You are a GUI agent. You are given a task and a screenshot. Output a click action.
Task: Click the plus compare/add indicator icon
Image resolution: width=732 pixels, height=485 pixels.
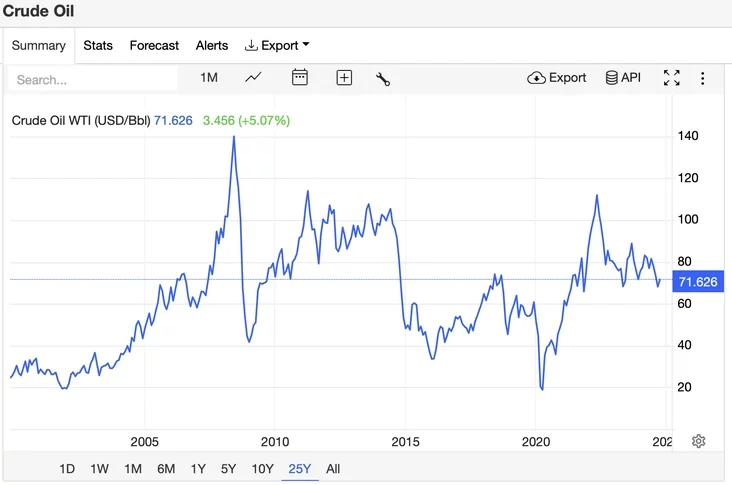coord(344,78)
